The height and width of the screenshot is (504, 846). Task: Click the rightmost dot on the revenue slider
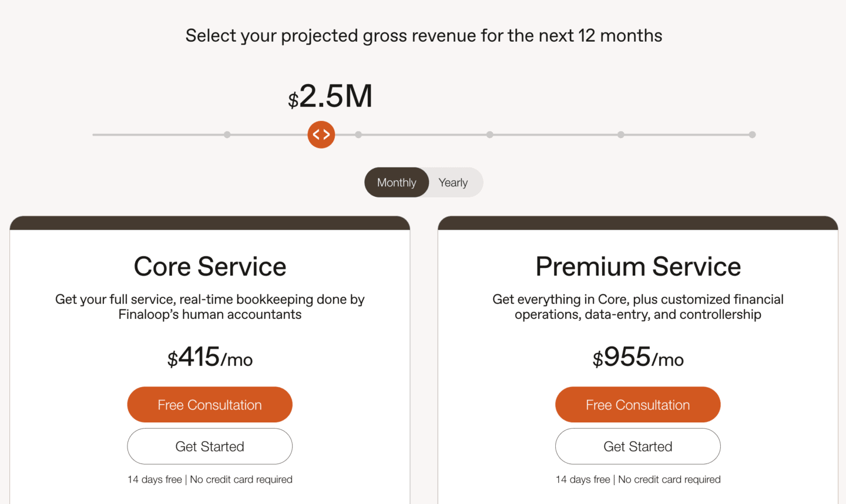[x=753, y=135]
